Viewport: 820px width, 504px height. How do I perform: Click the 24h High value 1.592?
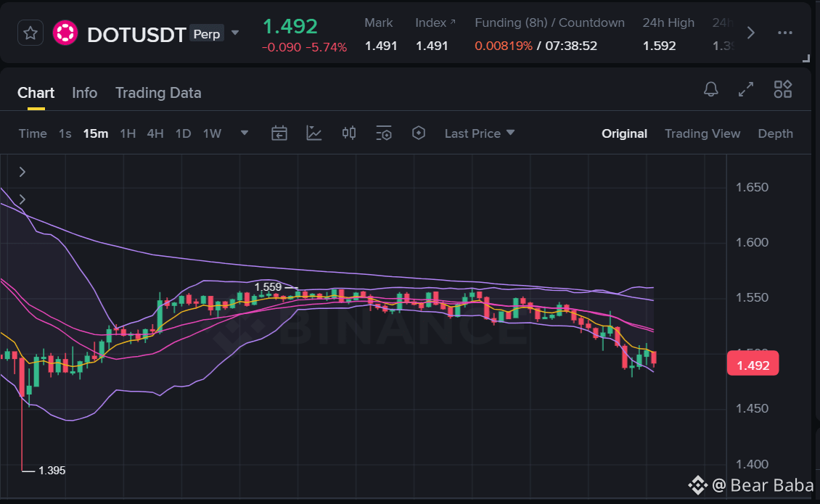[x=659, y=46]
